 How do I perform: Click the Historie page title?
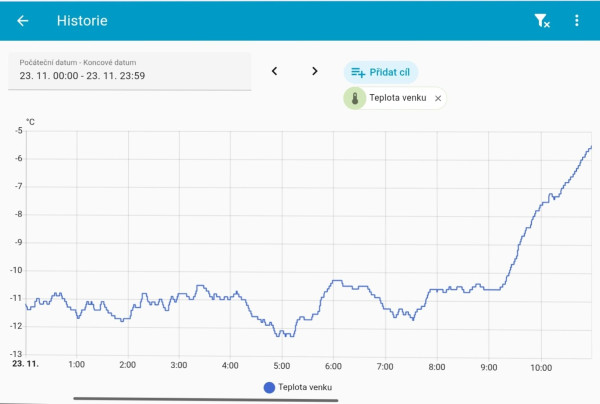[82, 21]
